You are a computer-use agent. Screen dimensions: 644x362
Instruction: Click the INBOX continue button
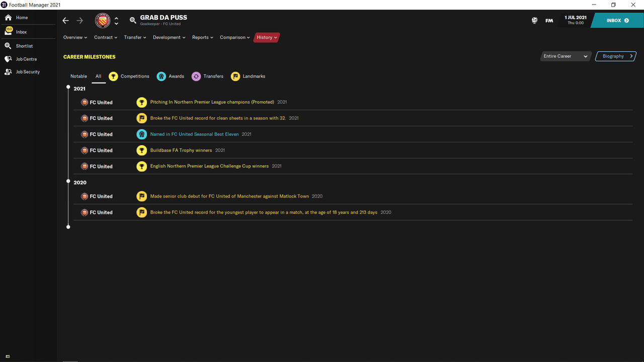617,21
